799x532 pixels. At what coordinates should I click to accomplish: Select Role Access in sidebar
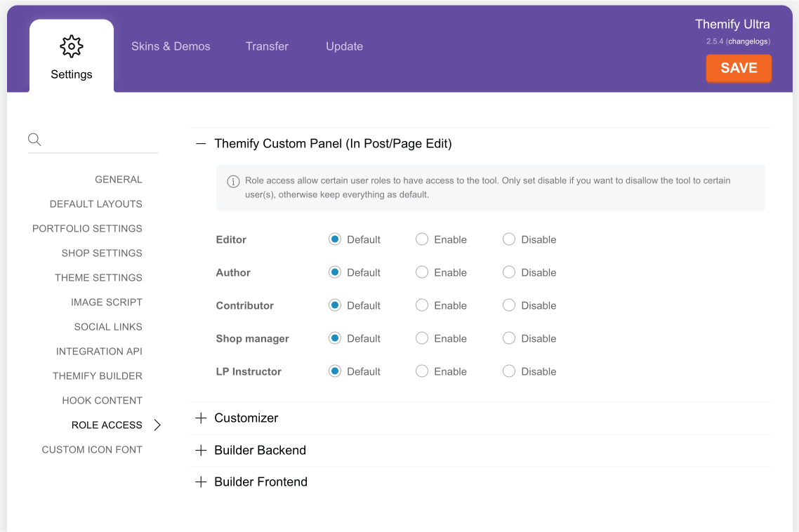tap(107, 425)
